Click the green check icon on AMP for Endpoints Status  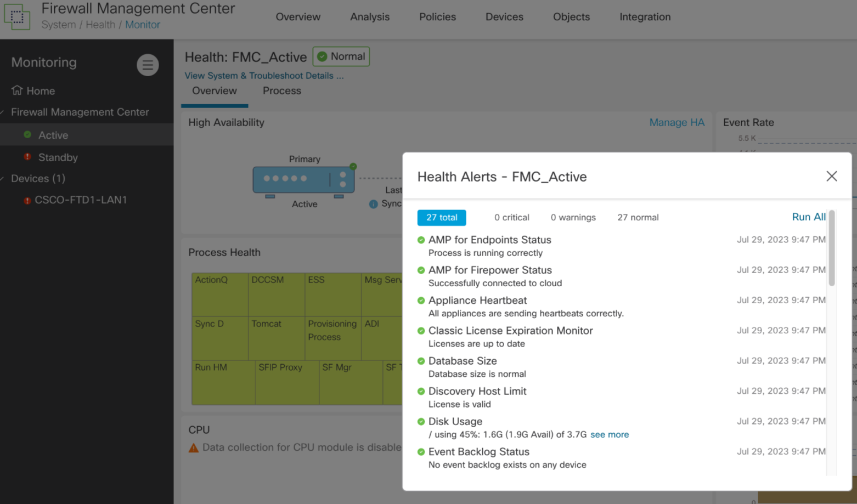coord(421,240)
